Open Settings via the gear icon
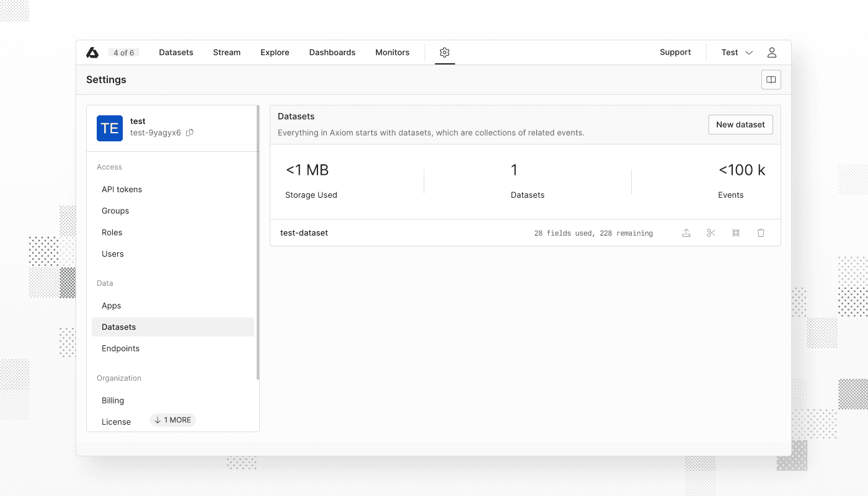Image resolution: width=868 pixels, height=496 pixels. (445, 53)
